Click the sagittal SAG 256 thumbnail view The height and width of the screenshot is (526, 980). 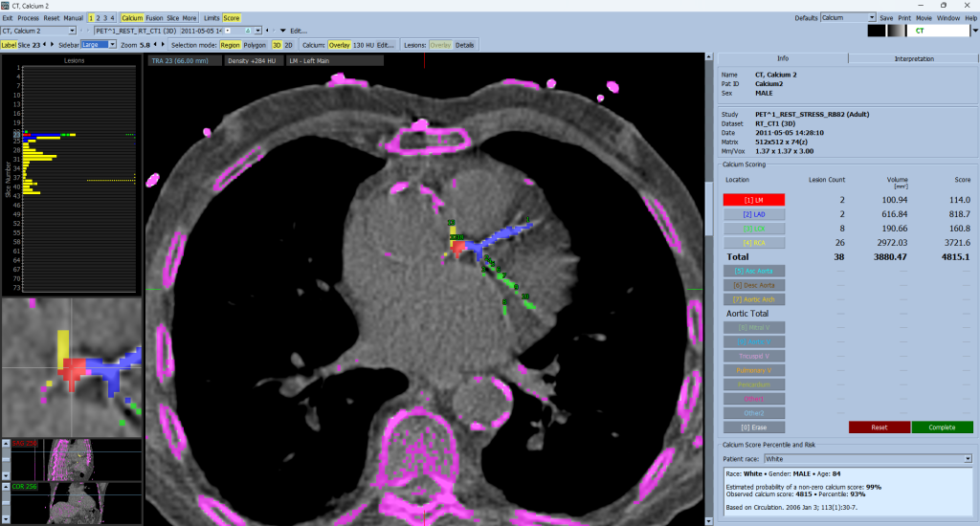76,459
